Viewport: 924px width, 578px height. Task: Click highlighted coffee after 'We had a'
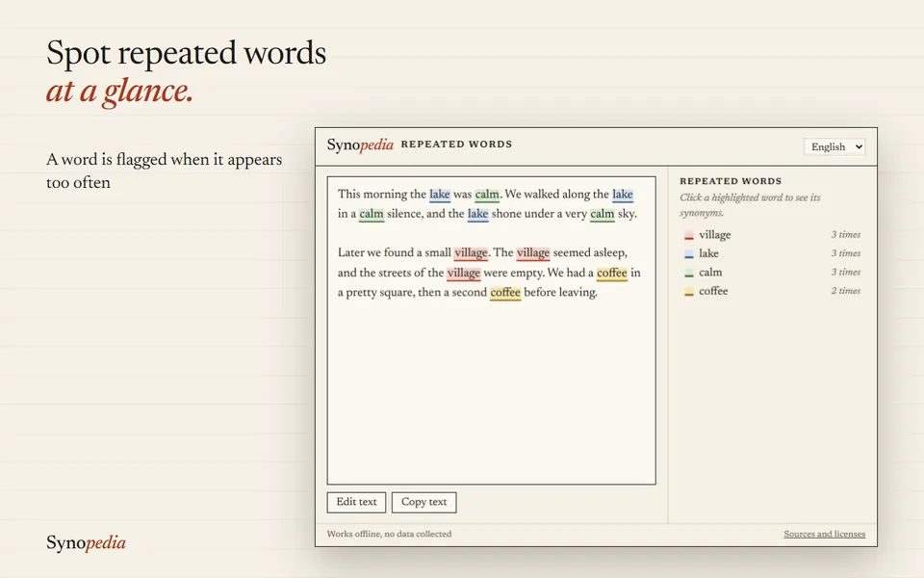click(x=612, y=273)
